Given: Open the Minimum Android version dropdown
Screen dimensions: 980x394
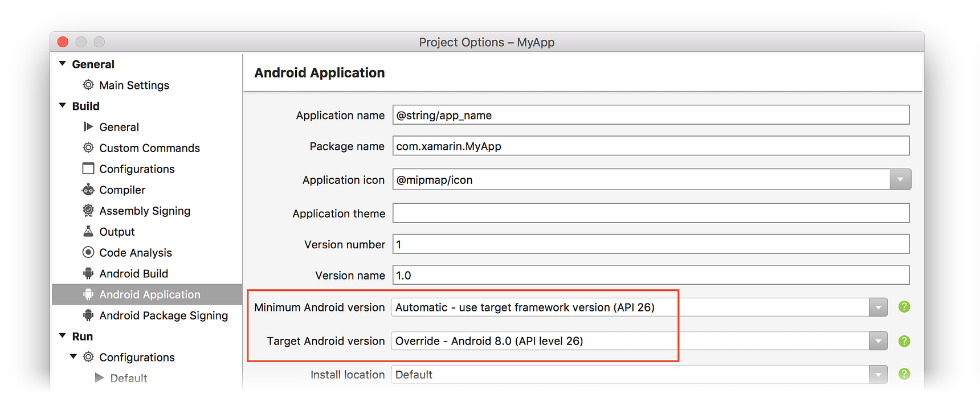Looking at the screenshot, I should [x=878, y=307].
